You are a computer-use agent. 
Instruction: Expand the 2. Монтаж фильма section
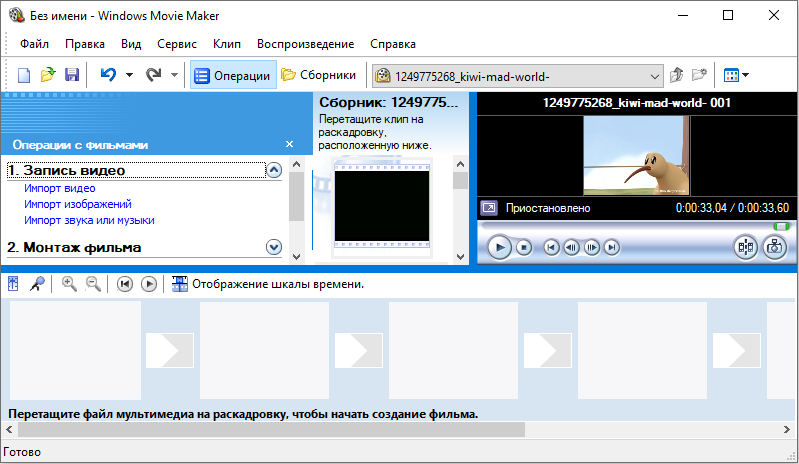274,247
